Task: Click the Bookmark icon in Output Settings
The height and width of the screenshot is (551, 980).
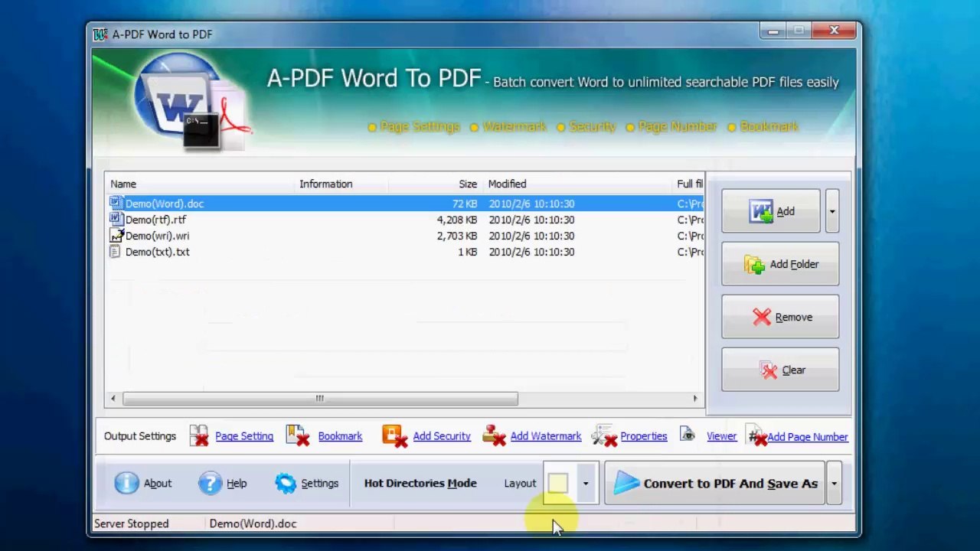Action: 297,436
